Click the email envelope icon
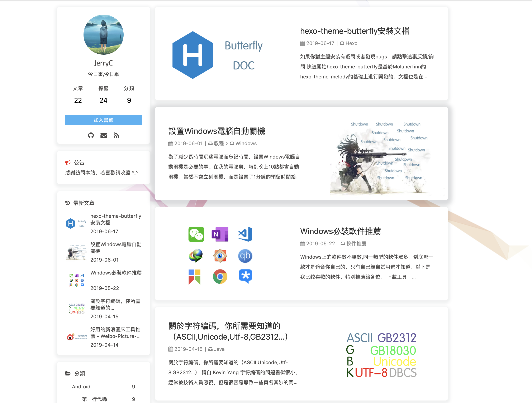This screenshot has width=532, height=403. [104, 135]
